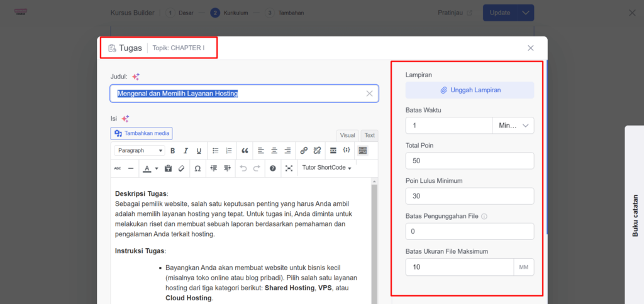
Task: Toggle the toolbar kitchen sink icon
Action: pos(362,151)
